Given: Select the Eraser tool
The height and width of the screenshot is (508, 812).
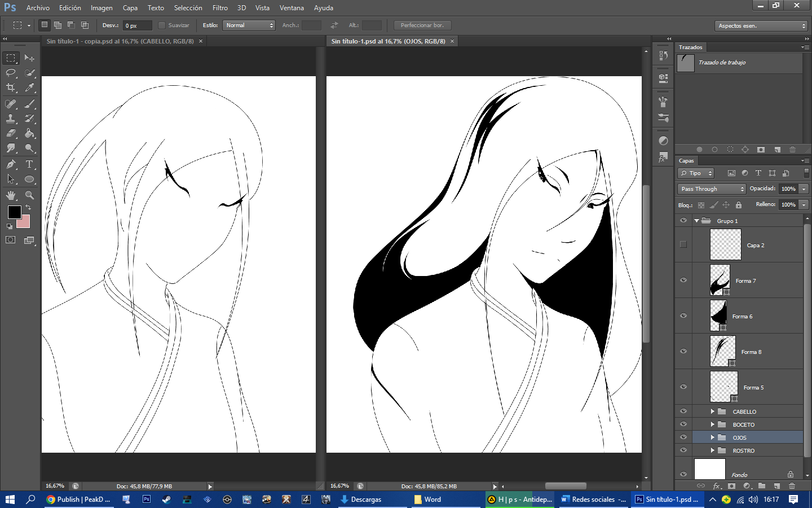Looking at the screenshot, I should [x=11, y=133].
